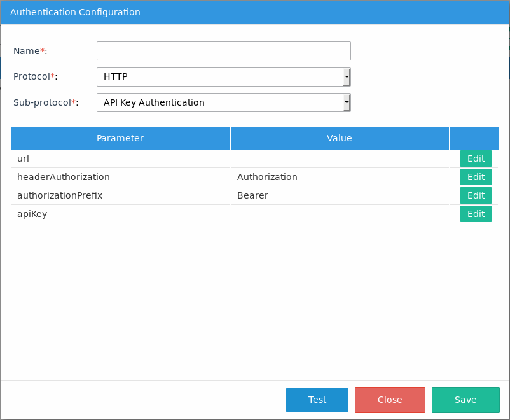The width and height of the screenshot is (510, 420).
Task: Click the Parameter column header
Action: (x=120, y=138)
